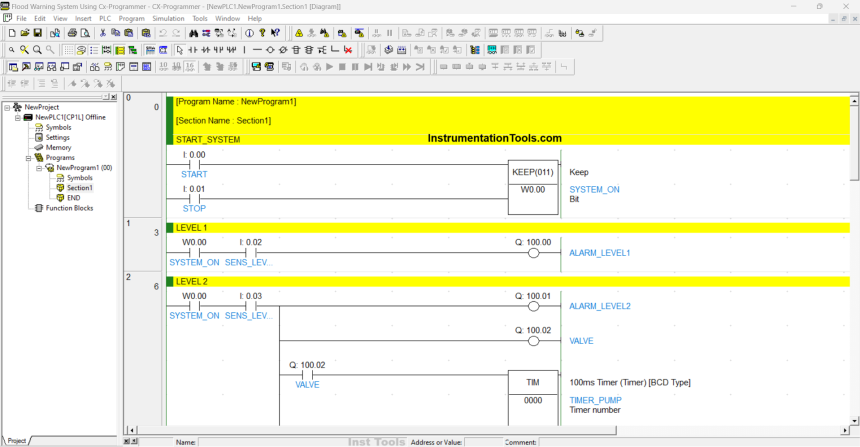The width and height of the screenshot is (860, 447).
Task: Open Function Blocks in project tree
Action: [x=69, y=208]
